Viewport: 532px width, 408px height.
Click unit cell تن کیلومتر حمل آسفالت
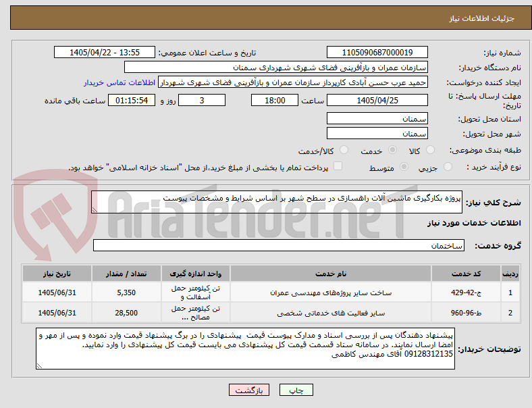(195, 292)
